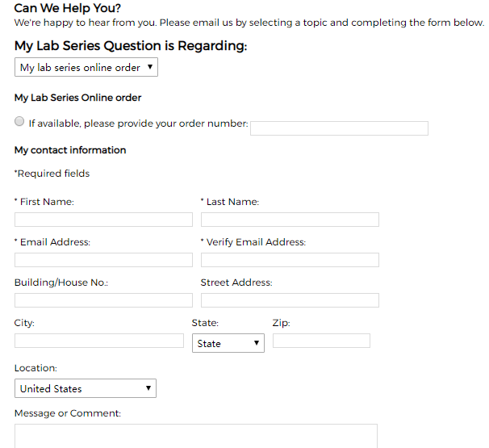Select the order number radio button

[x=19, y=121]
